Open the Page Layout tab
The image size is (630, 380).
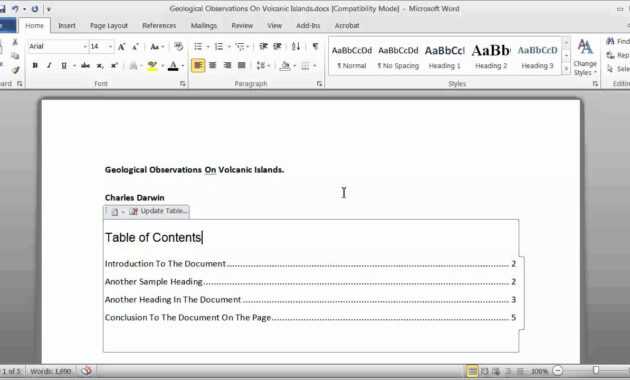[109, 26]
